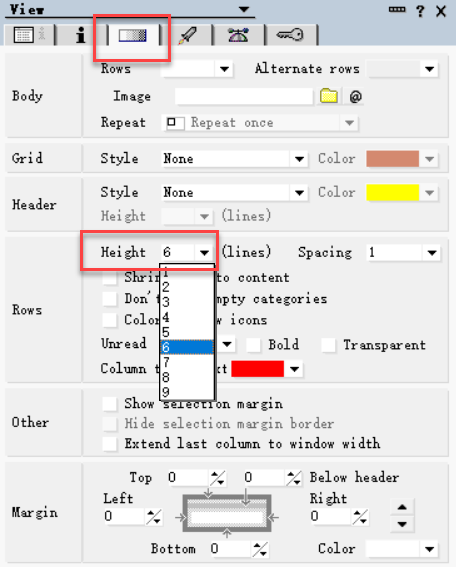Open the Launch tab with the rocket icon
The width and height of the screenshot is (456, 567).
[187, 35]
